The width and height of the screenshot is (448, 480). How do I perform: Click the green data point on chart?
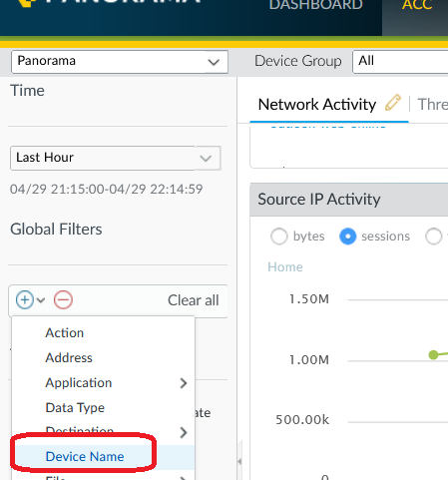click(x=433, y=355)
